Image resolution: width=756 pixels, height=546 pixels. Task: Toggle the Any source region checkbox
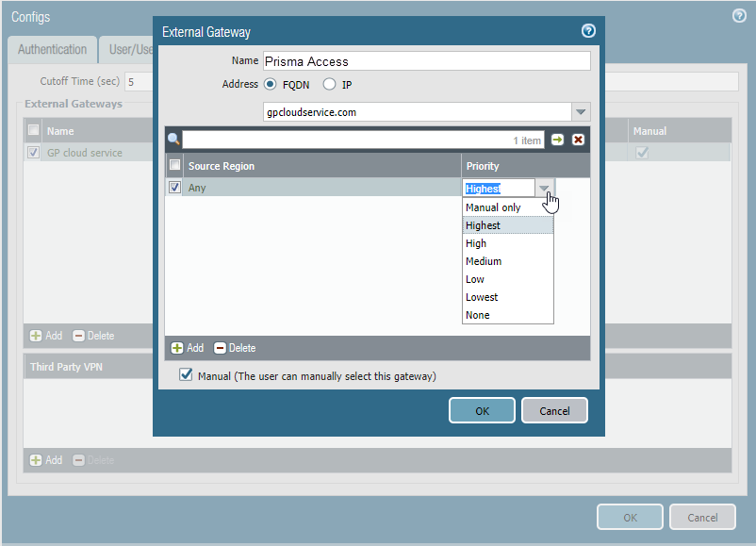[x=175, y=187]
